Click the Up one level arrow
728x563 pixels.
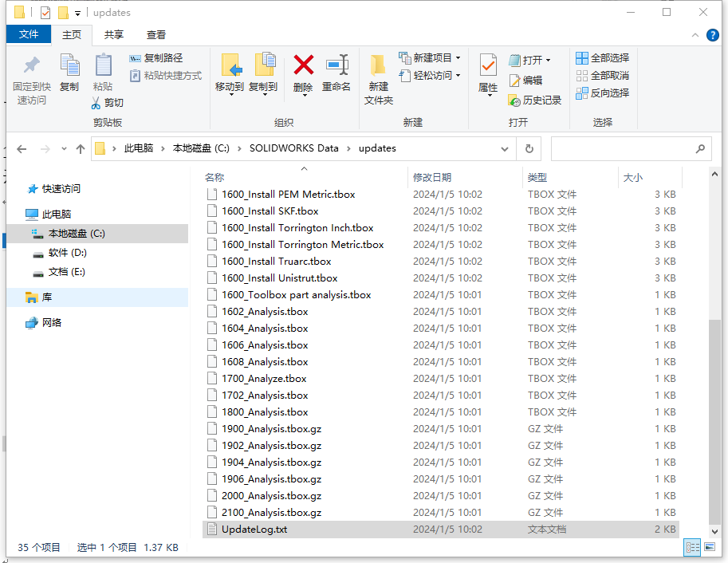click(x=81, y=148)
